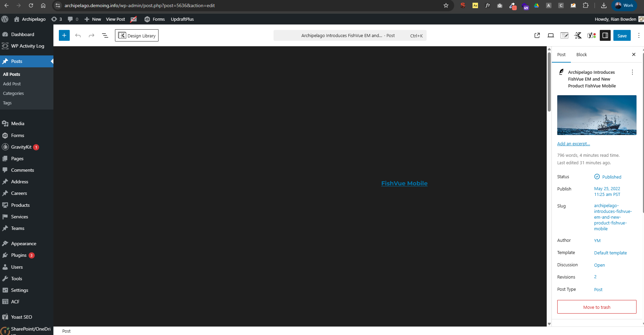View post in new tab icon
Screen dimensions: 644x335
pos(537,35)
